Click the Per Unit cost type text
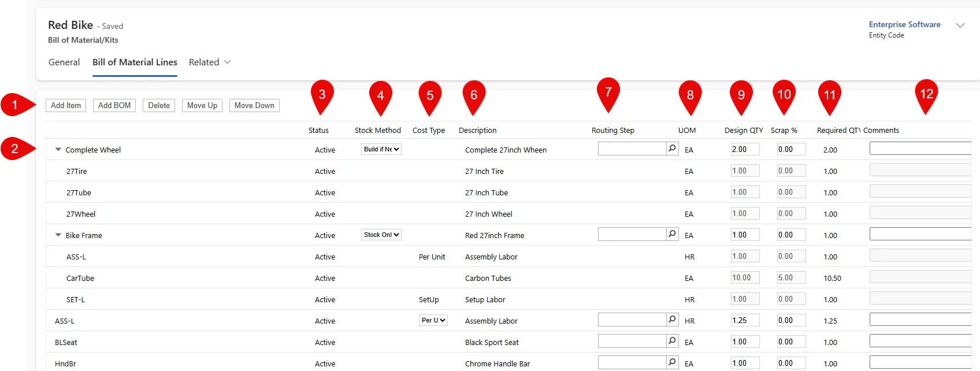This screenshot has width=980, height=371. click(432, 257)
